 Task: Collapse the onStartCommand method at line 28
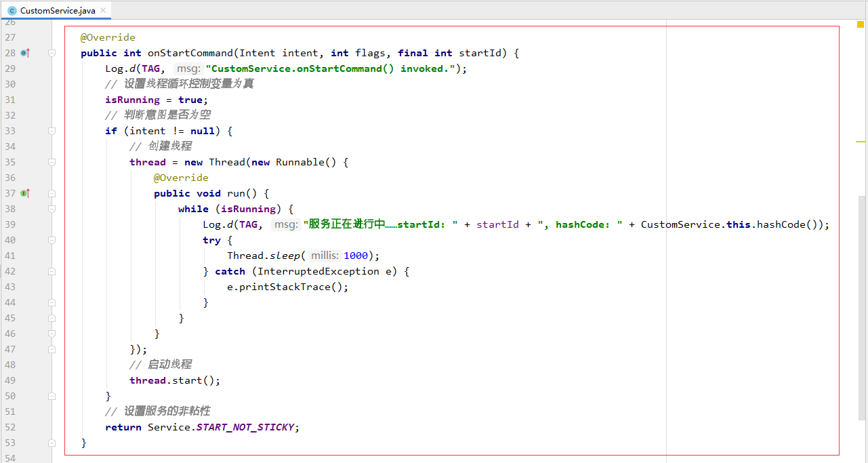point(51,53)
